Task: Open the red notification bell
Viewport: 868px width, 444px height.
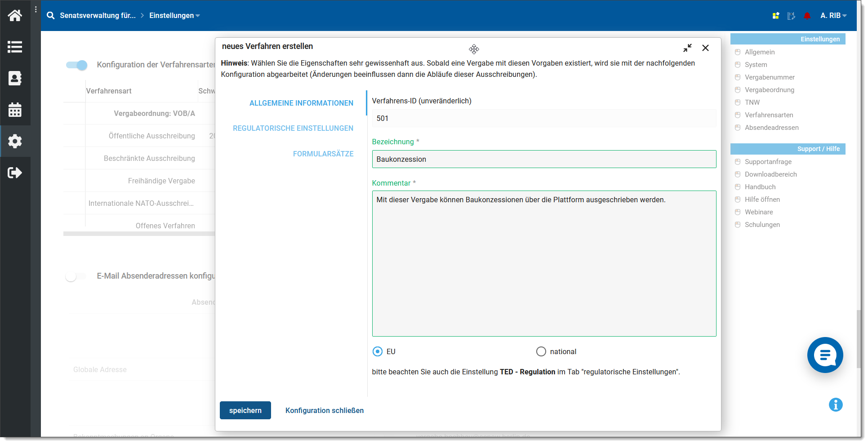Action: click(x=807, y=16)
